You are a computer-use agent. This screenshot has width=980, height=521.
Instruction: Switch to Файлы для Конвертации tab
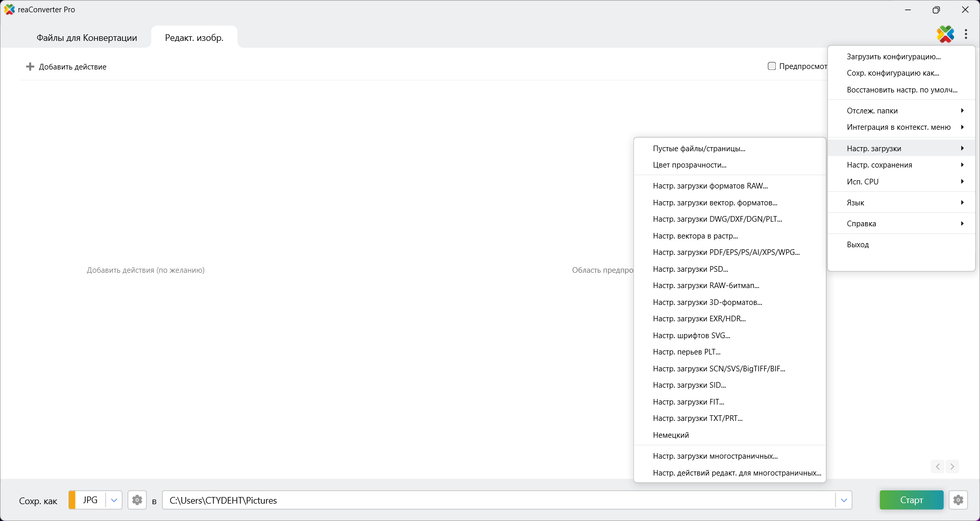pos(87,38)
